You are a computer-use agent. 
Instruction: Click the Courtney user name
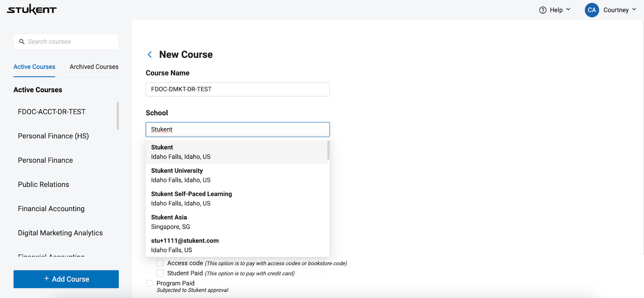[616, 10]
